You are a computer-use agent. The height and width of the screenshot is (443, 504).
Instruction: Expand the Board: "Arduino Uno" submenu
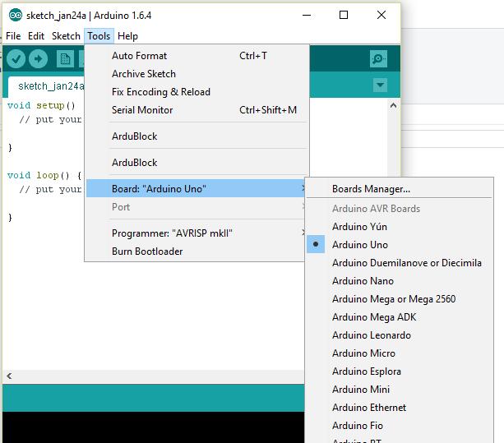[x=196, y=188]
